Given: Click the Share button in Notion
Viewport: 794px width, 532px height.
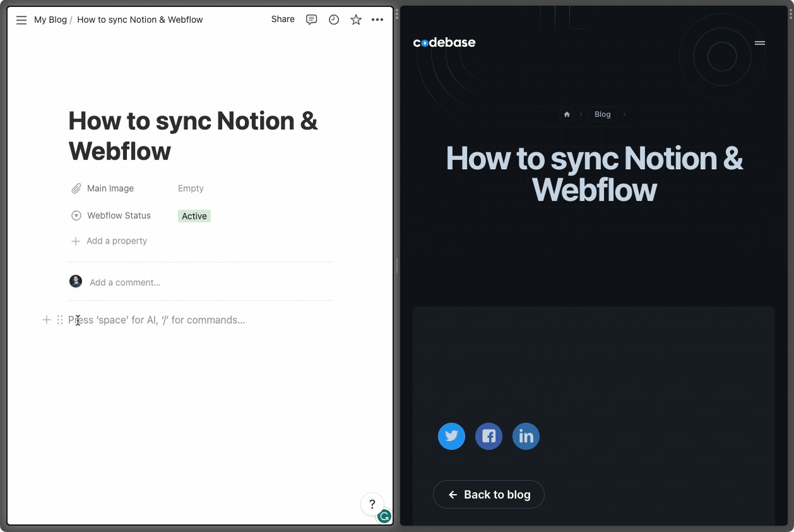Looking at the screenshot, I should [x=283, y=20].
